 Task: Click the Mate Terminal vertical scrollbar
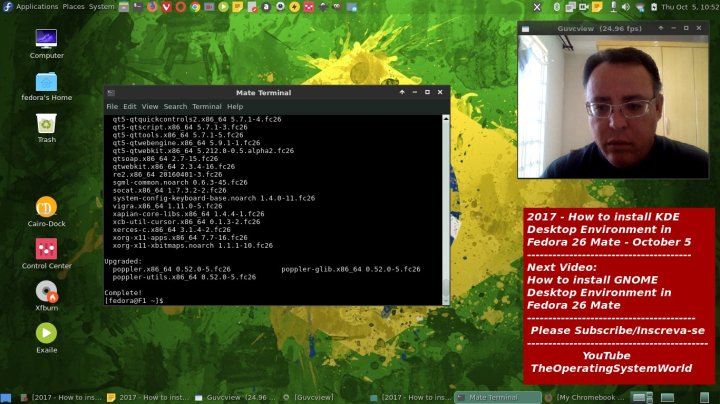tap(445, 210)
